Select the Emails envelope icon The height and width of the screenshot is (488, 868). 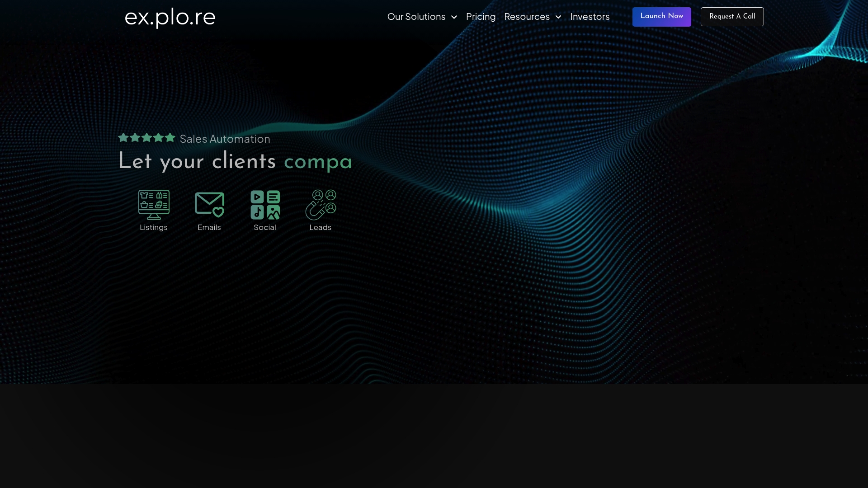click(x=209, y=205)
